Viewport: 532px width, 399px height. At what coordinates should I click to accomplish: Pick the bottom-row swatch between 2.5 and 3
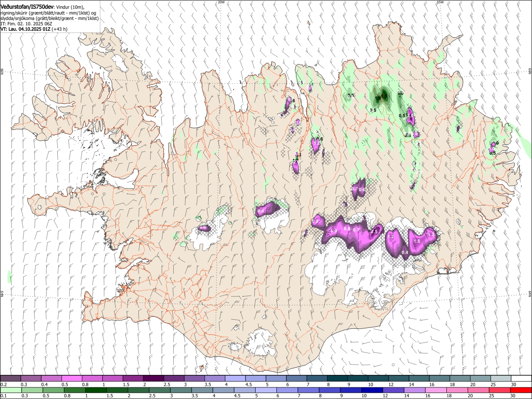click(x=160, y=390)
